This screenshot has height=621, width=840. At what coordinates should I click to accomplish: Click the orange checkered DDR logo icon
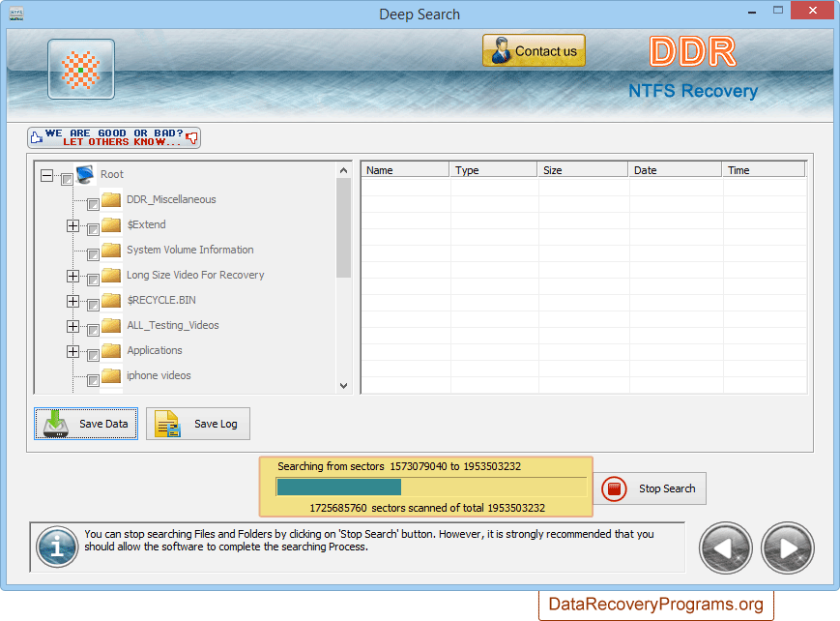pos(81,70)
